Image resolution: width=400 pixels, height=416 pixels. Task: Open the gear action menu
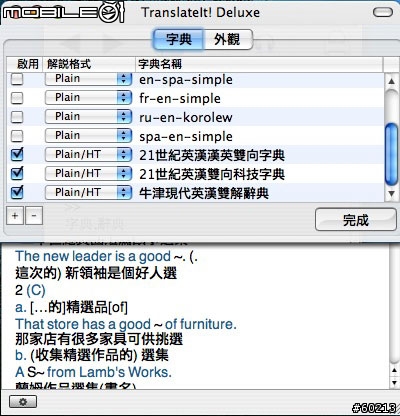pos(23,402)
